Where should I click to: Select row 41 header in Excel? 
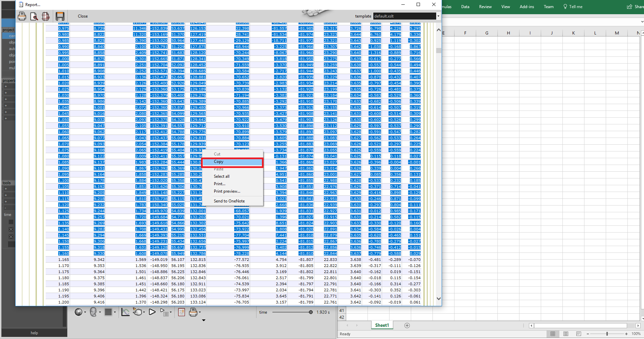click(342, 310)
